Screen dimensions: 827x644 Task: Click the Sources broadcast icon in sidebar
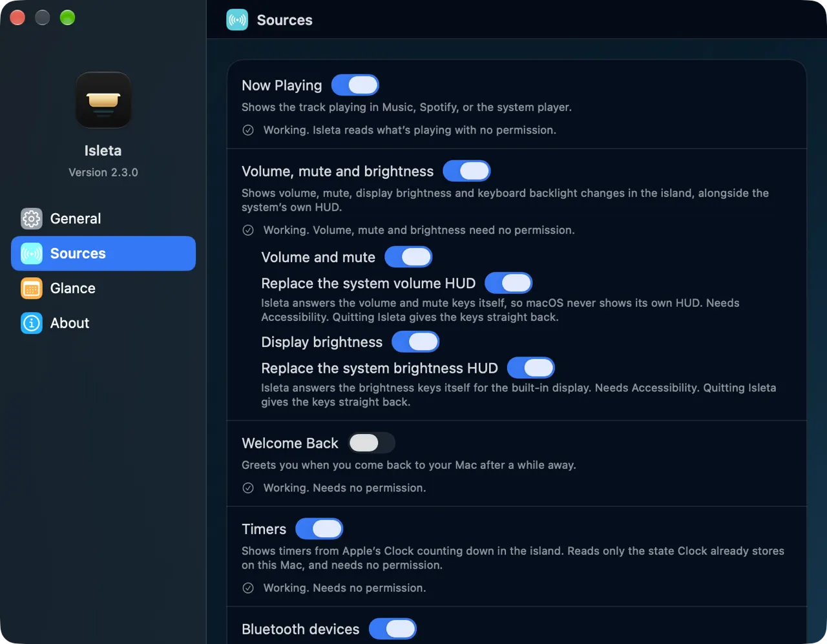pyautogui.click(x=31, y=254)
